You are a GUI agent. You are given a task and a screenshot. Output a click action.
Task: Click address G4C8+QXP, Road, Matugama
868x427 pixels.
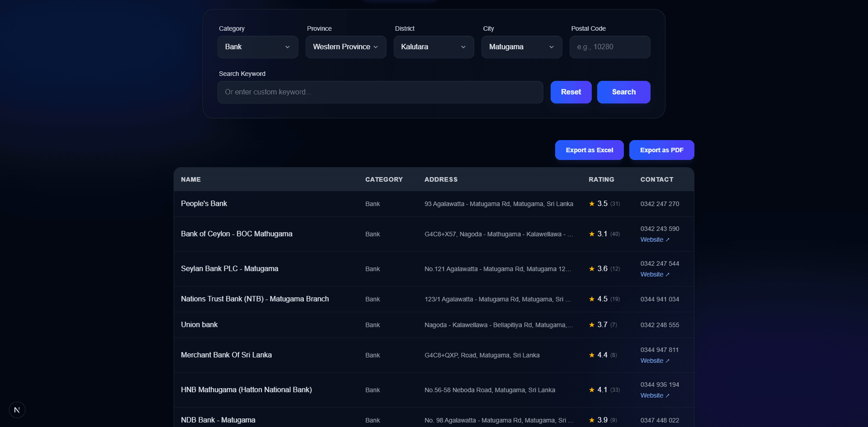tap(482, 355)
